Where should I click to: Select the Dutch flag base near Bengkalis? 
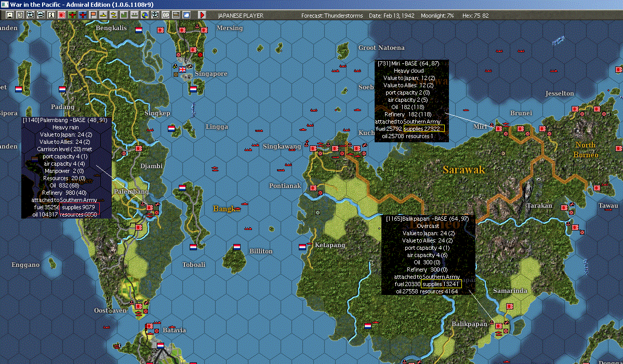pyautogui.click(x=139, y=30)
